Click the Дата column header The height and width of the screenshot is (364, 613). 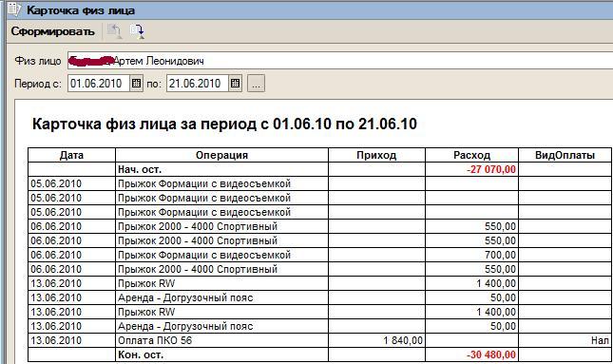[71, 155]
